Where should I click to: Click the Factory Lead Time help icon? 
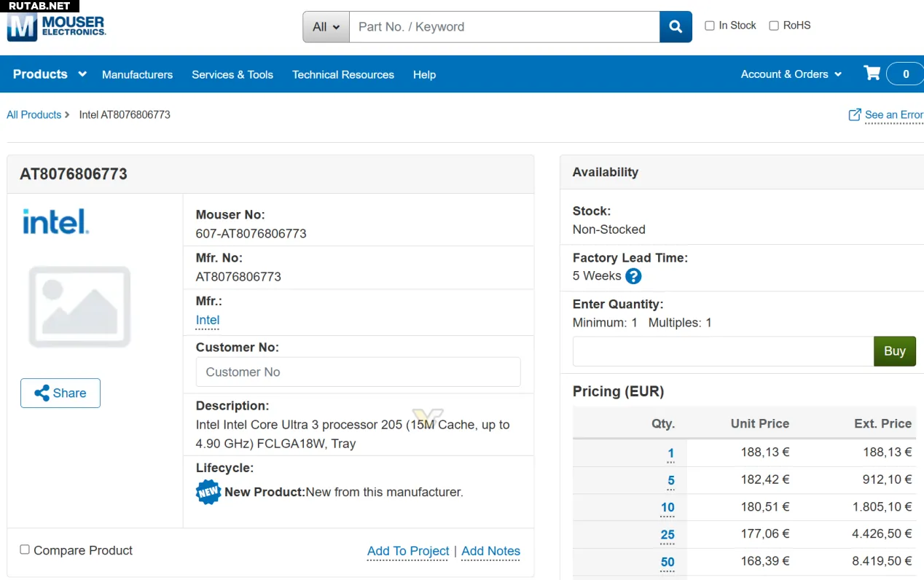(633, 276)
